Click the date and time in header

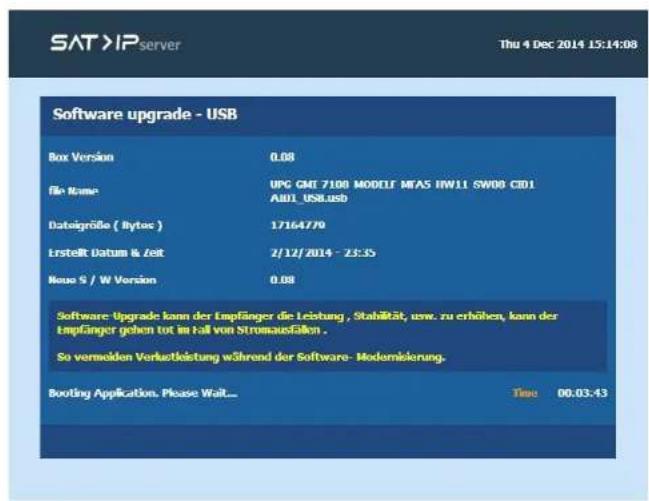coord(568,44)
